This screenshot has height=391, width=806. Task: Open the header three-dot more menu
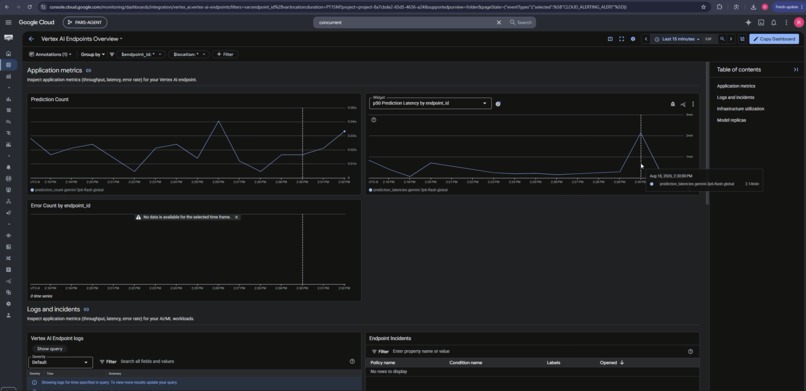point(786,23)
